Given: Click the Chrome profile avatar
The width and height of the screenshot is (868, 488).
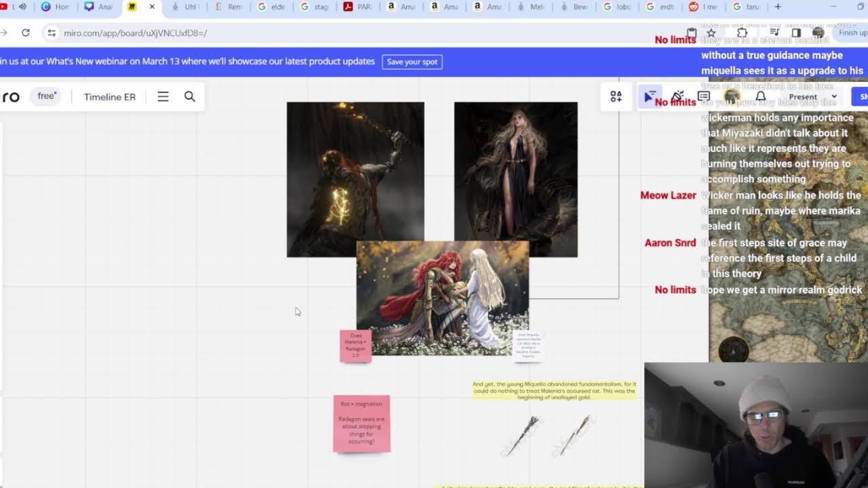Looking at the screenshot, I should [x=818, y=33].
